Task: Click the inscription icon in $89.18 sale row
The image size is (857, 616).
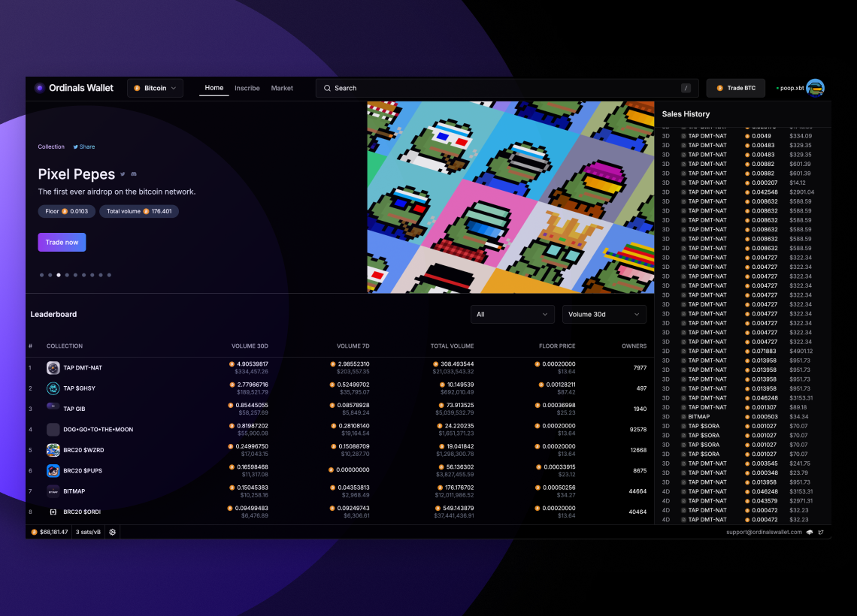Action: pyautogui.click(x=684, y=407)
